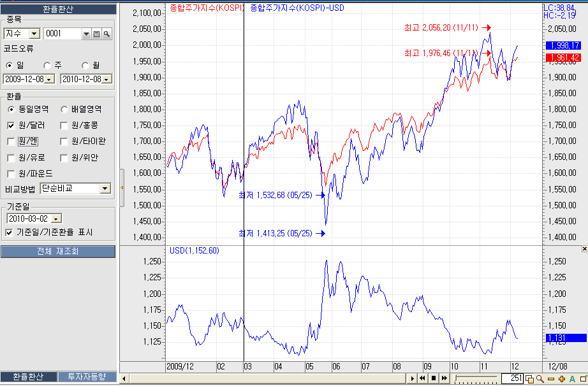Enable the 원/유로 checkbox
This screenshot has height=386, width=588.
pyautogui.click(x=10, y=157)
